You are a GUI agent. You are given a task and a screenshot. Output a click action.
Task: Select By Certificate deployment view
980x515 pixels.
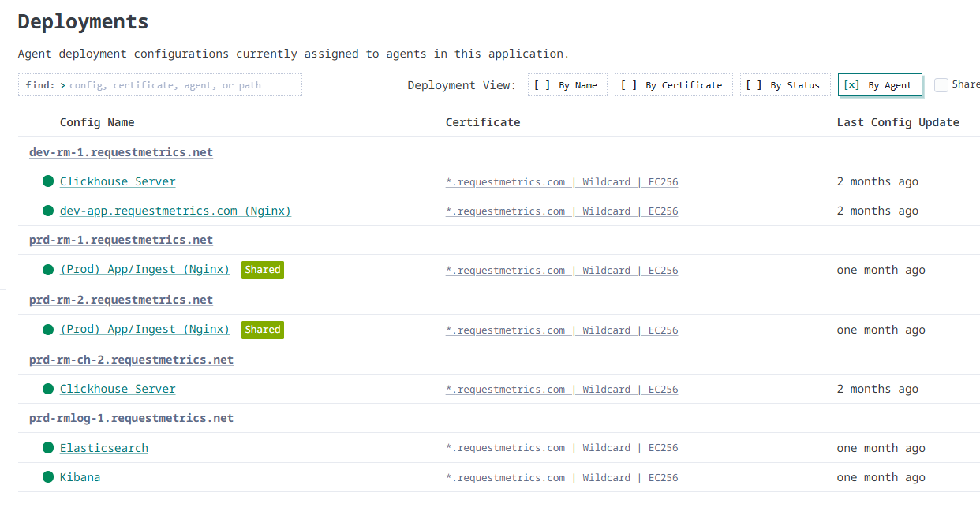674,85
